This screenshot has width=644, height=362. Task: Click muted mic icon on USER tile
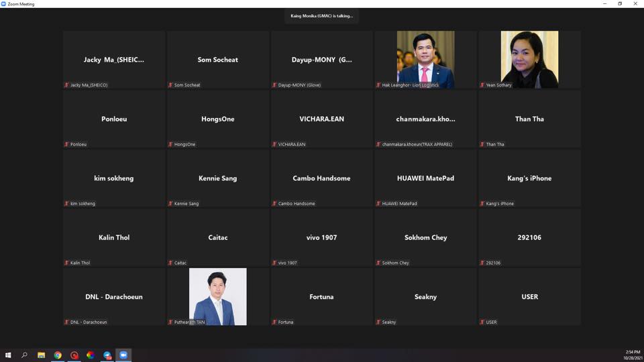482,322
